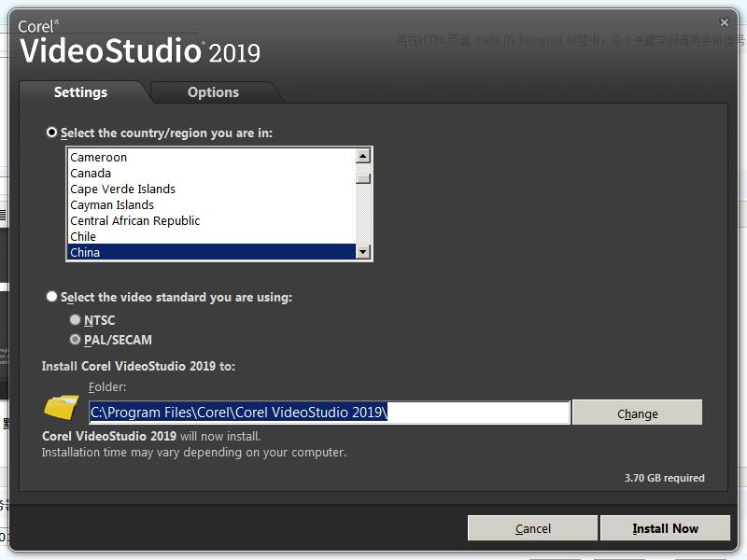Select Cameroon in the country list
This screenshot has height=560, width=747.
(x=212, y=157)
